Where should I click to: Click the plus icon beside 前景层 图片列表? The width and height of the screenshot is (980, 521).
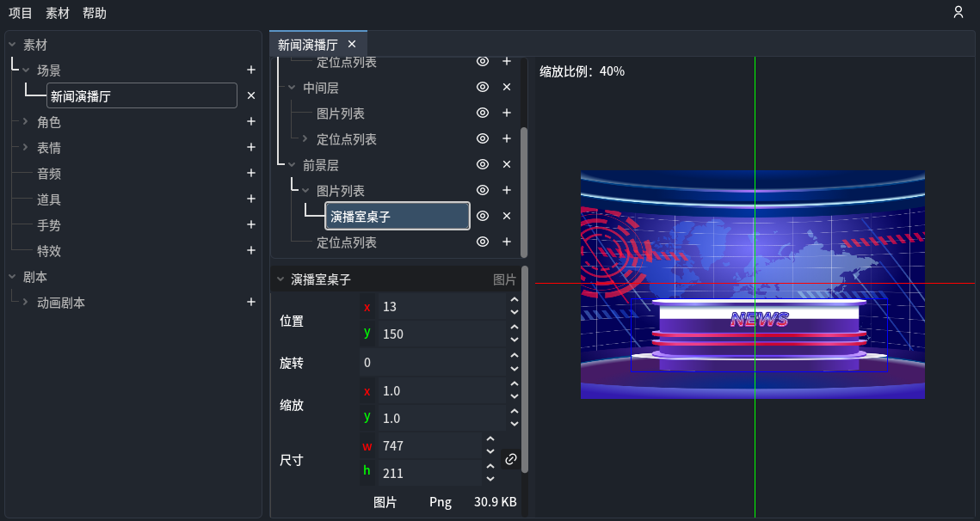(x=506, y=190)
